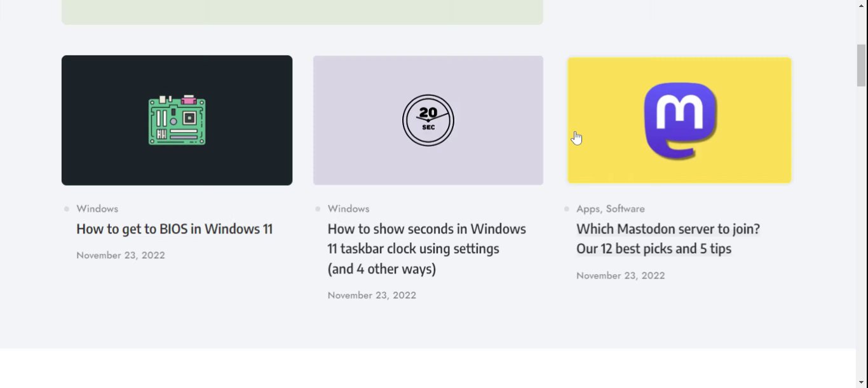Click the bullet dot beside Apps, Software

(567, 209)
